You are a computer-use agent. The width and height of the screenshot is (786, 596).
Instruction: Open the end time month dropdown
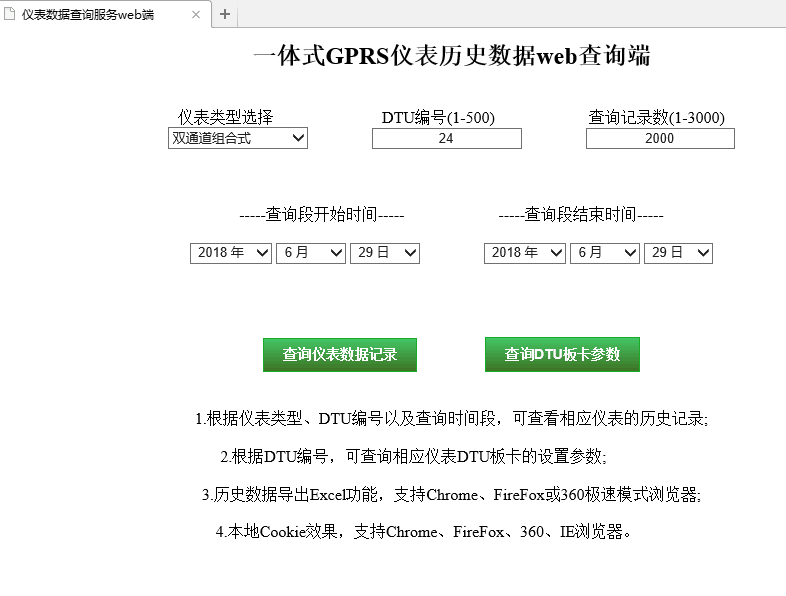coord(605,253)
